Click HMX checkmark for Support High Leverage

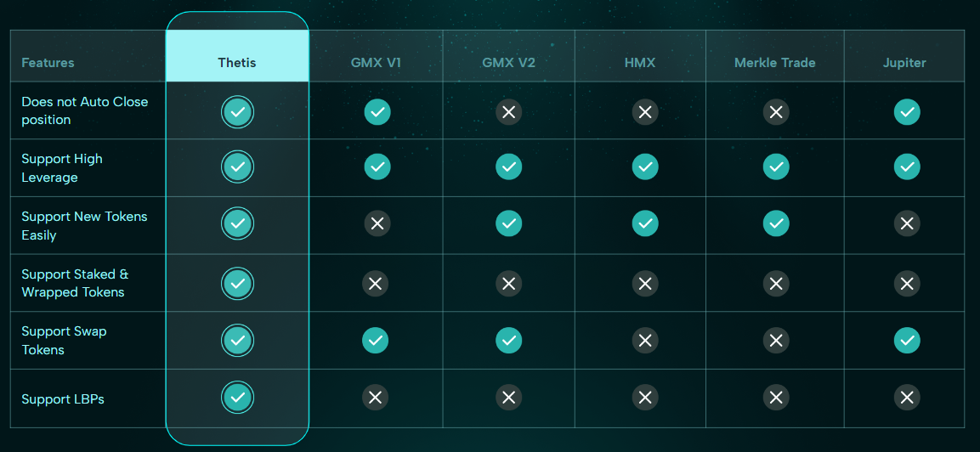coord(645,167)
